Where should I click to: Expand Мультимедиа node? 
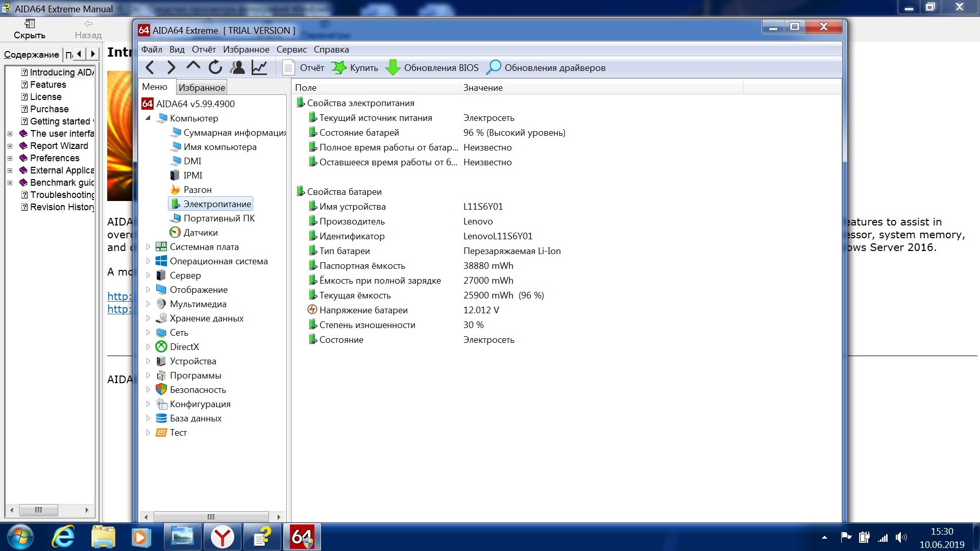[148, 304]
